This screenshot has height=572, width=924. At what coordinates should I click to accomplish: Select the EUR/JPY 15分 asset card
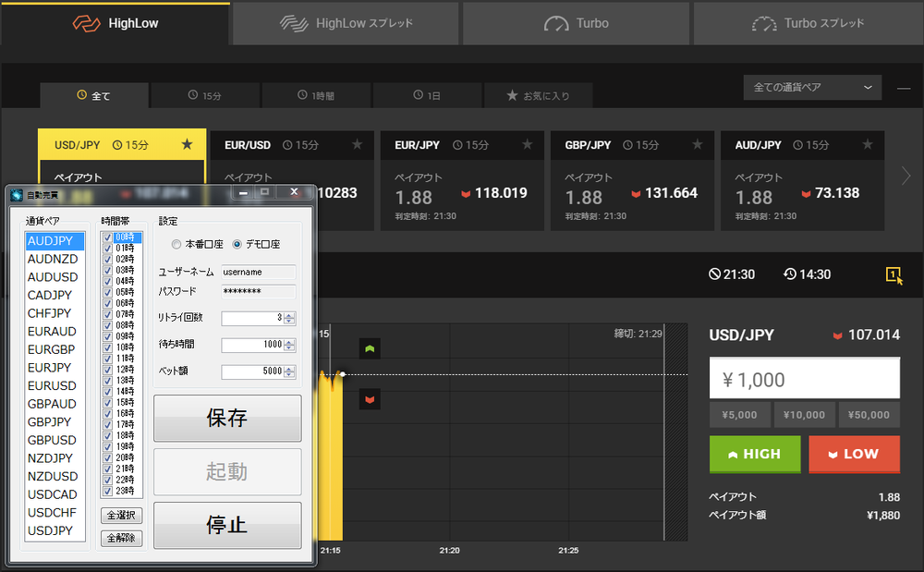click(x=462, y=180)
